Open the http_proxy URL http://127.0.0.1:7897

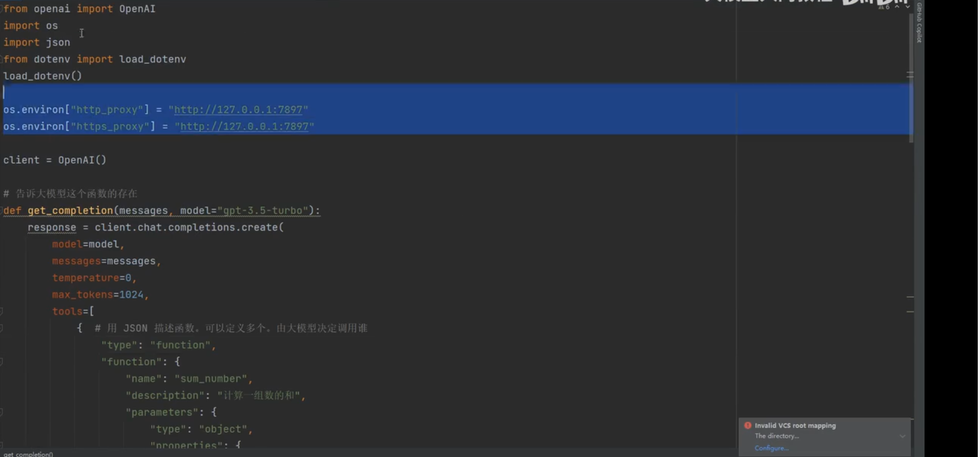(x=238, y=110)
